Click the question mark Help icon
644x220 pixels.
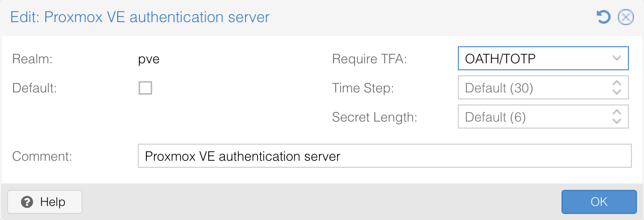28,202
